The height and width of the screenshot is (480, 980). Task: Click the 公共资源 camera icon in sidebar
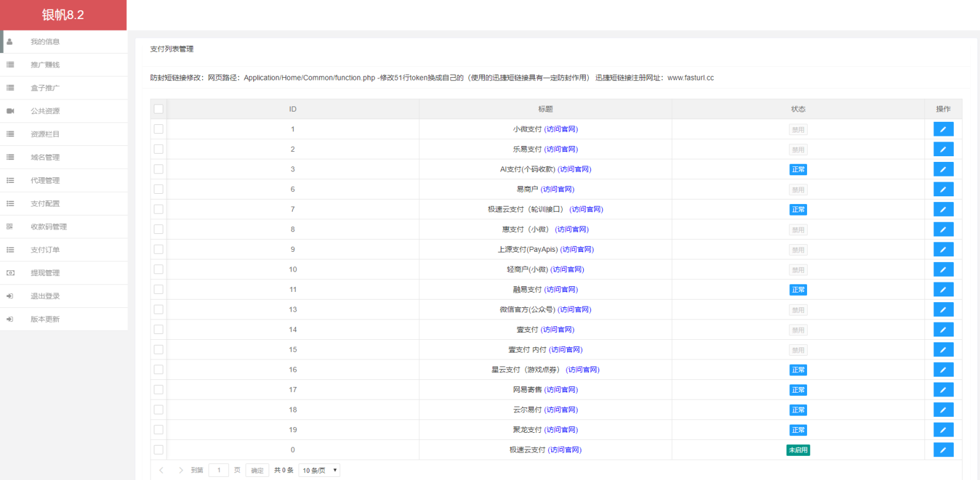point(10,110)
